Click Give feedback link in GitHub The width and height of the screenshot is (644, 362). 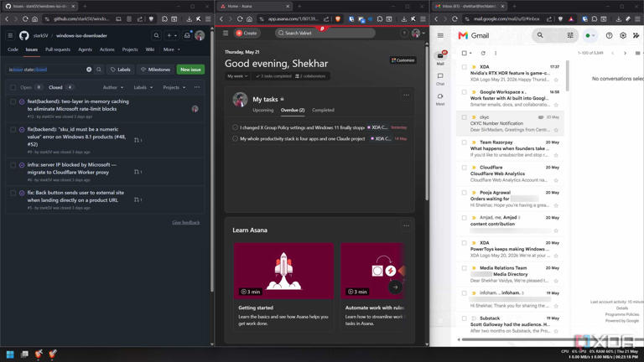(x=185, y=222)
